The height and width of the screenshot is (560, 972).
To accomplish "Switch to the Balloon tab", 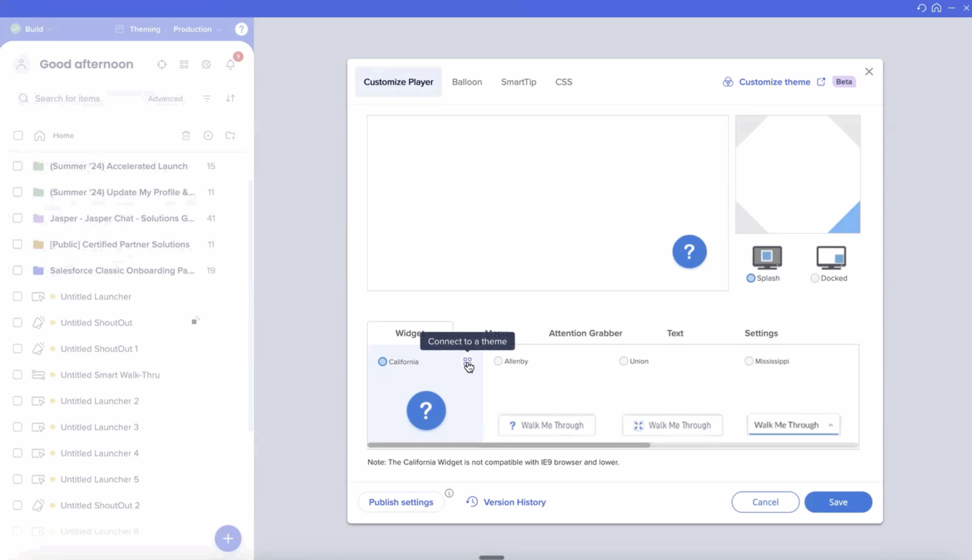I will click(467, 82).
